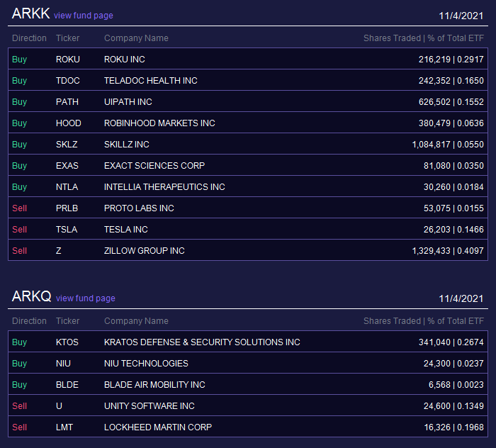Click shares value 24,300 | 0.0237
Viewport: 496px width, 448px height.
click(453, 363)
